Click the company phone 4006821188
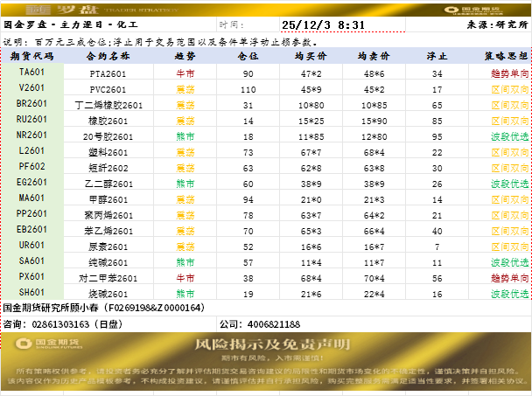This screenshot has width=532, height=396. tap(274, 324)
